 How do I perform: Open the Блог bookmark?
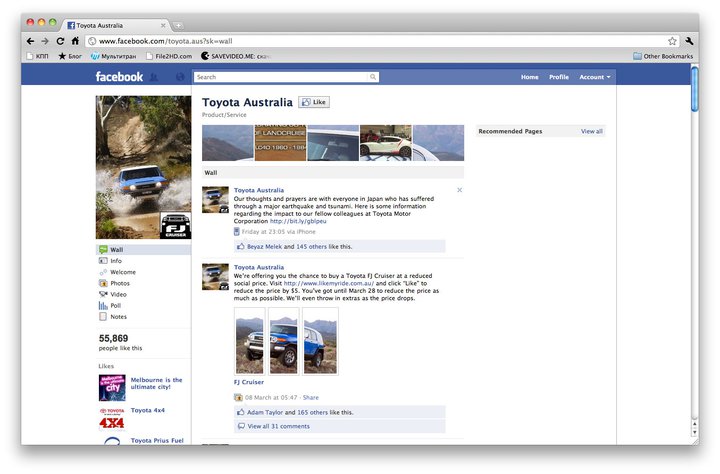click(70, 56)
